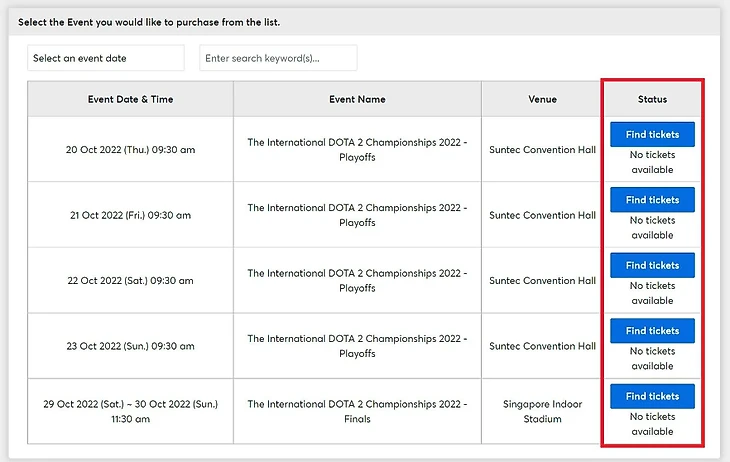This screenshot has width=730, height=462.
Task: Click the "Status" column header
Action: [652, 99]
